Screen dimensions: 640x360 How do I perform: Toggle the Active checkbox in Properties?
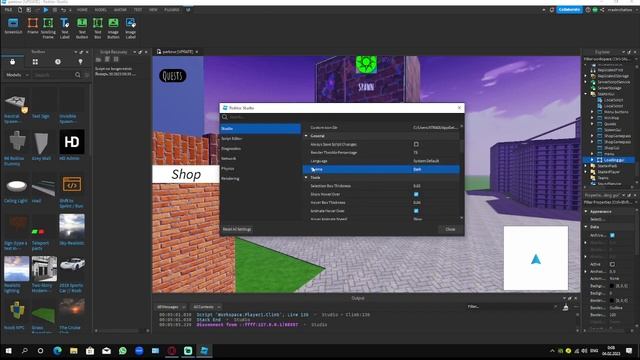pos(612,264)
